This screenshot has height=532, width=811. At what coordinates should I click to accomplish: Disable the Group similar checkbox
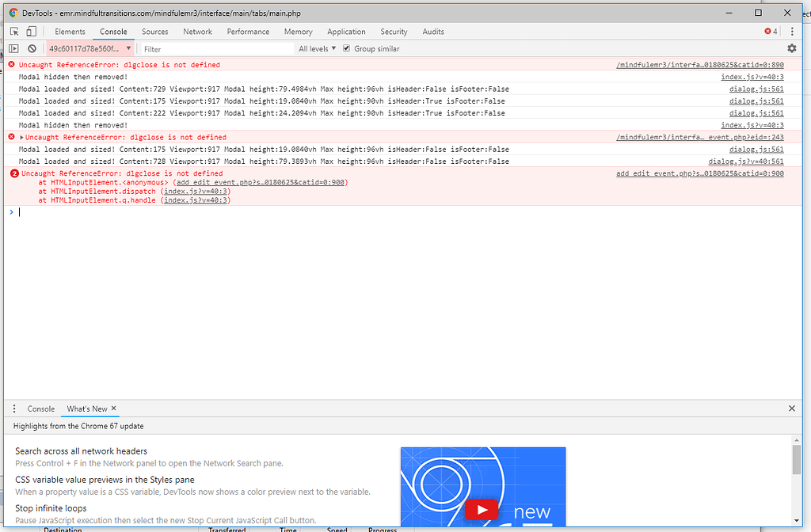346,47
